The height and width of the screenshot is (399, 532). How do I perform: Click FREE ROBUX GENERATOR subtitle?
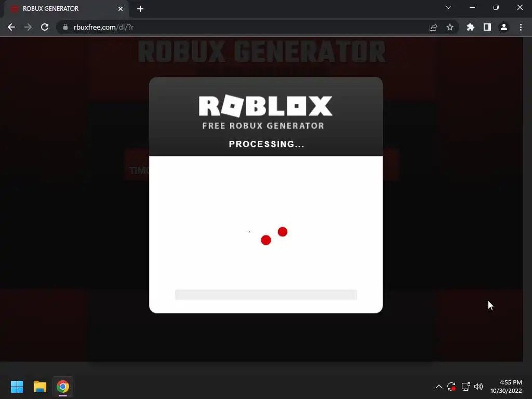(x=263, y=126)
